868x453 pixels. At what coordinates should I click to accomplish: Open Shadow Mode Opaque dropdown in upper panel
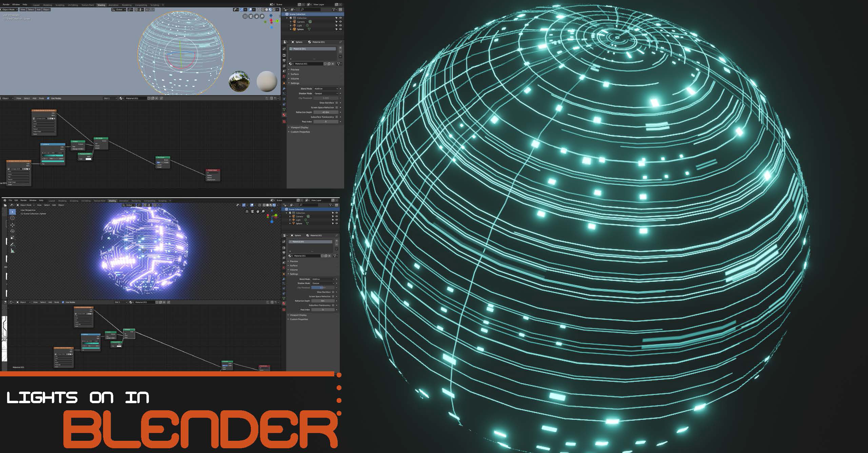325,93
